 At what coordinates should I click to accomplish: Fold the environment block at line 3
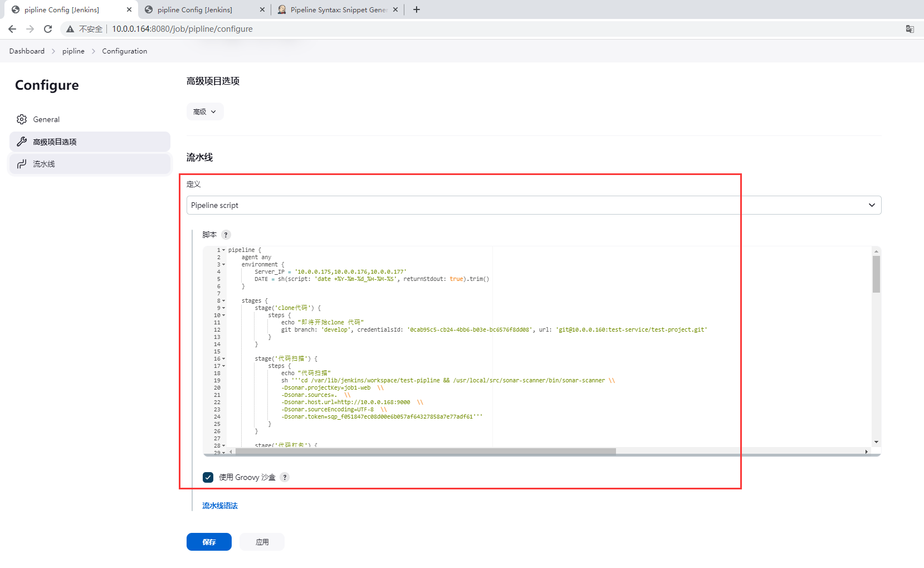pos(224,265)
